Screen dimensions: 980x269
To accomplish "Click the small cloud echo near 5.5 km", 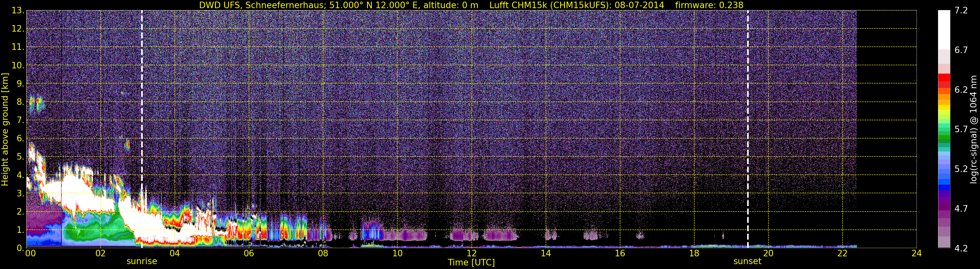I will click(x=128, y=144).
